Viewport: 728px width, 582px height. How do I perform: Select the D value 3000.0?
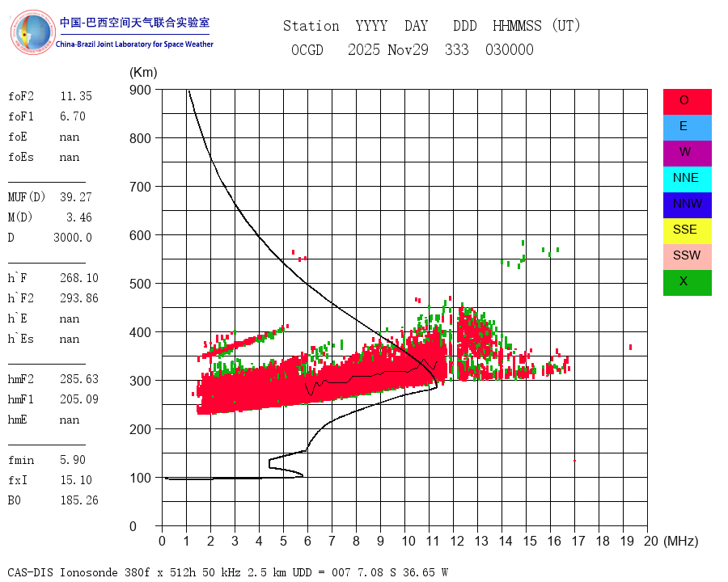point(73,237)
